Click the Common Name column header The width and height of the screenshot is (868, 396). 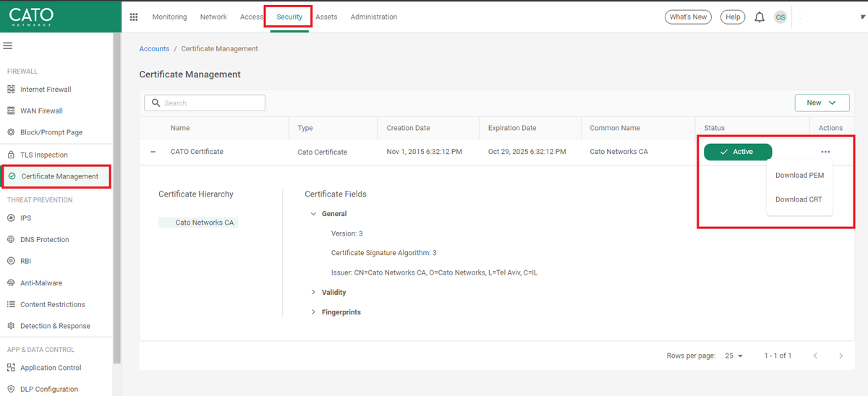coord(615,128)
